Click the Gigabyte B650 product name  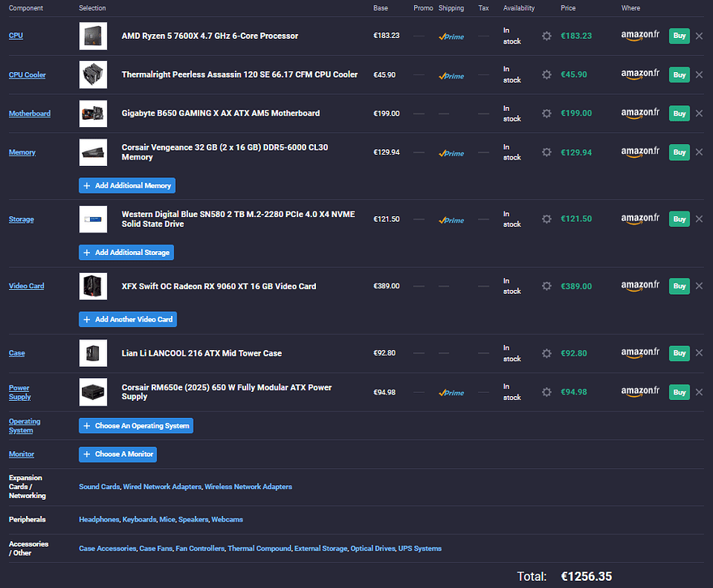click(x=220, y=113)
